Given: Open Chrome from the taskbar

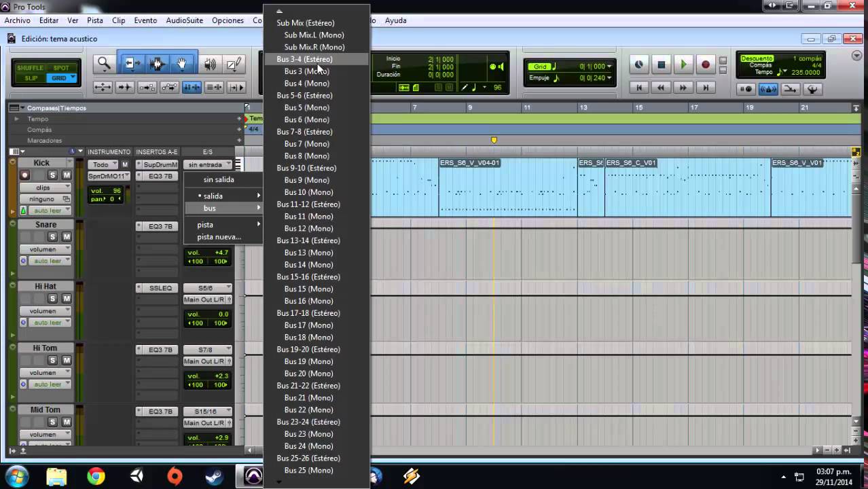Looking at the screenshot, I should 96,477.
